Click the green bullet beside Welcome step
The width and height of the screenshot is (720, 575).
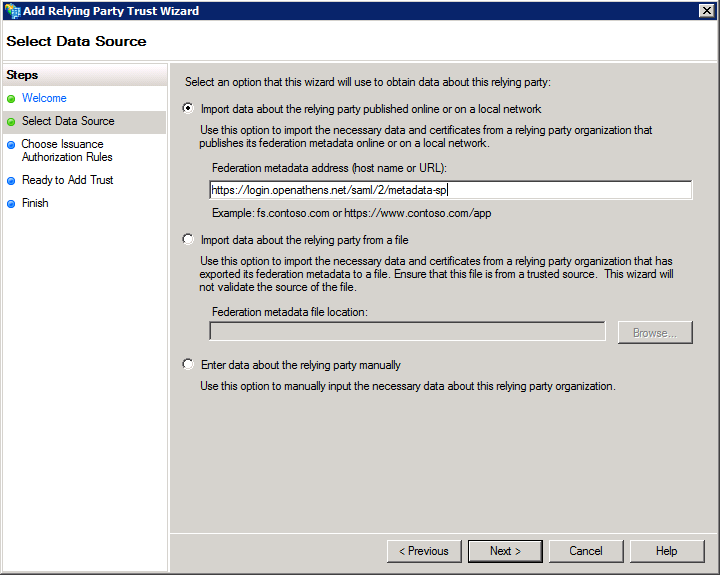coord(11,99)
